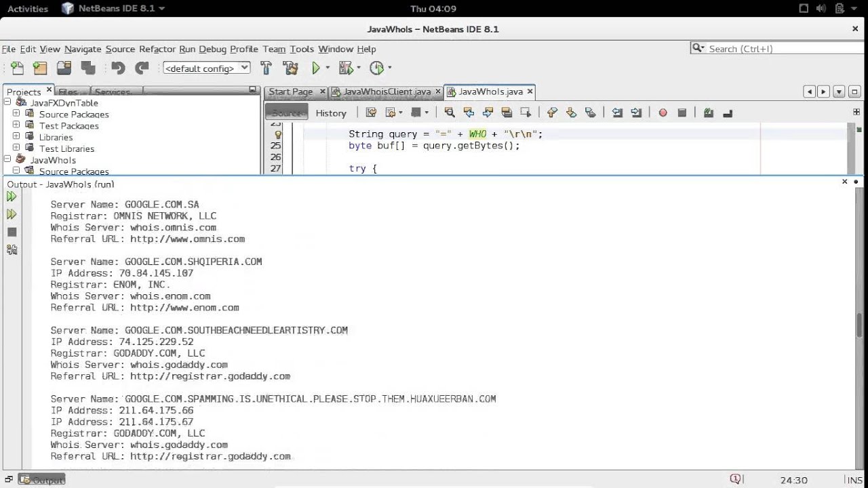Toggle rectangular selection in editor toolbar
The height and width of the screenshot is (488, 868).
coord(526,113)
